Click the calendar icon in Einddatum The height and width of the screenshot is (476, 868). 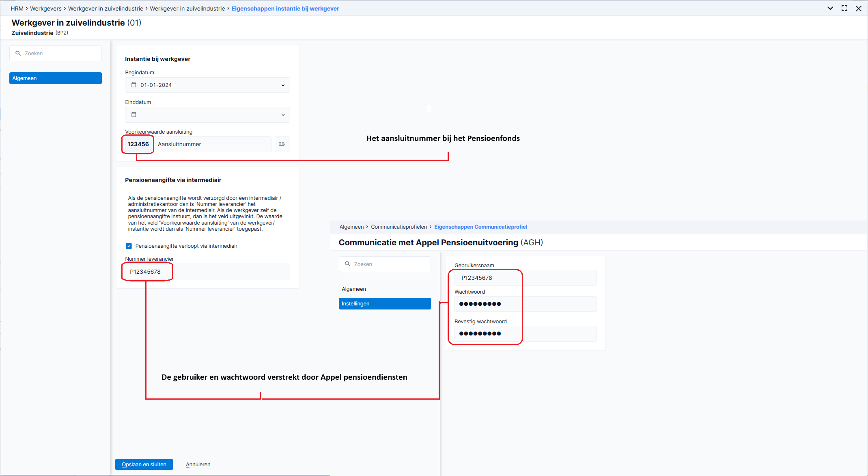[x=134, y=115]
